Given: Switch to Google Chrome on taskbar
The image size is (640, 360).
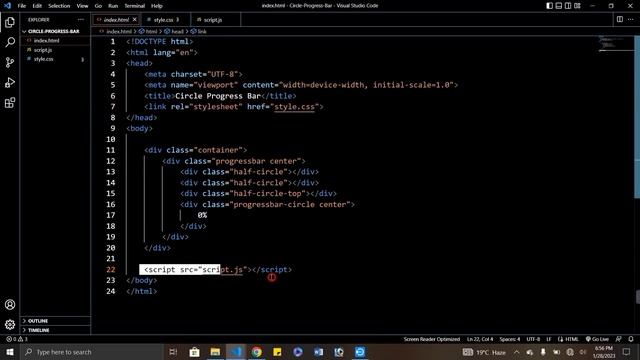Looking at the screenshot, I should [257, 352].
